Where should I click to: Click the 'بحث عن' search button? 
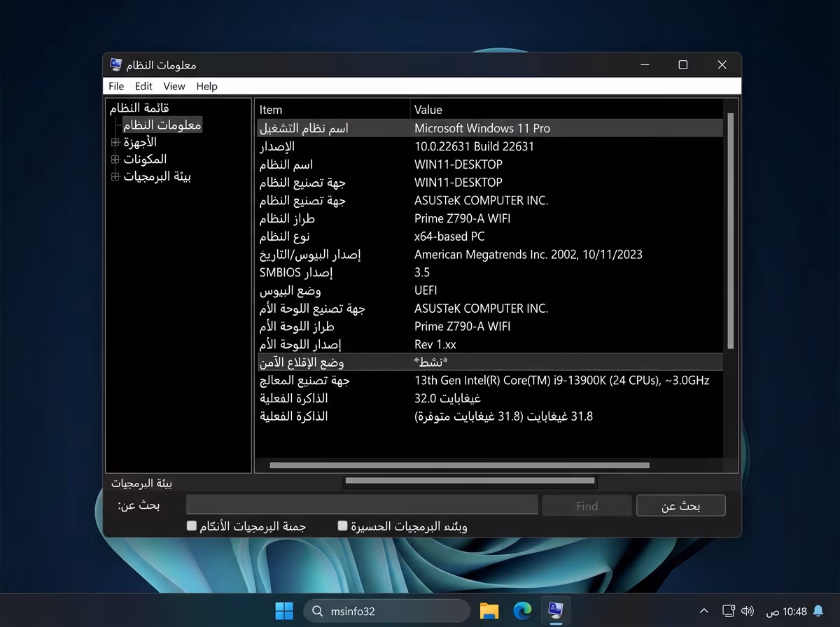coord(681,506)
